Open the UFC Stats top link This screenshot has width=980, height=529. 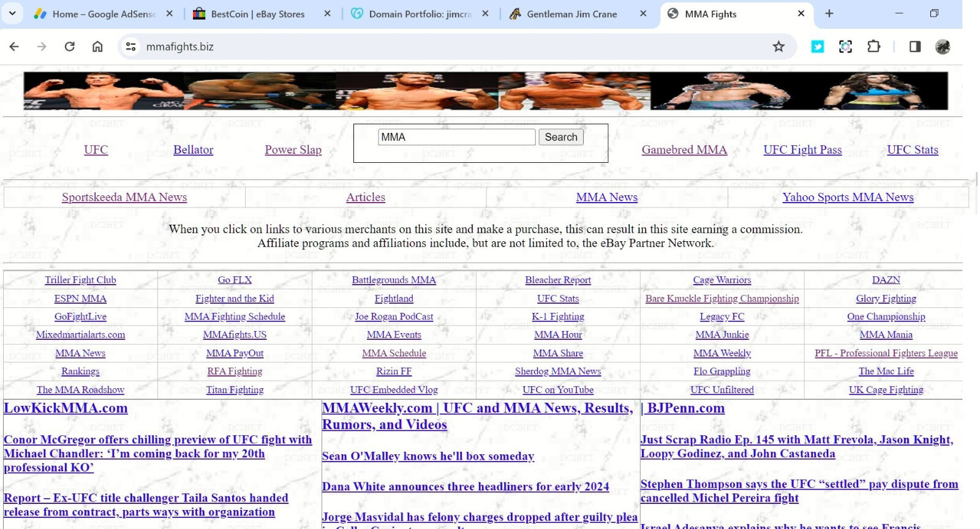point(913,150)
